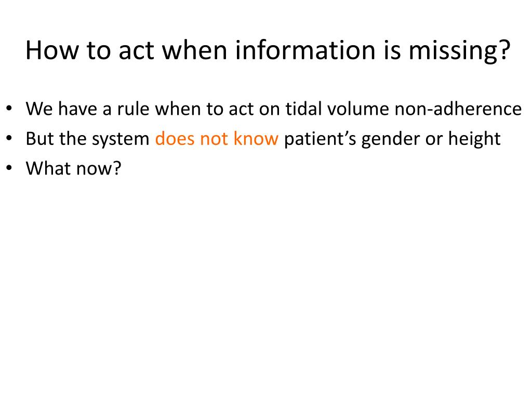
Task: Select the bullet marker before 'But the system'
Action: click(x=9, y=139)
